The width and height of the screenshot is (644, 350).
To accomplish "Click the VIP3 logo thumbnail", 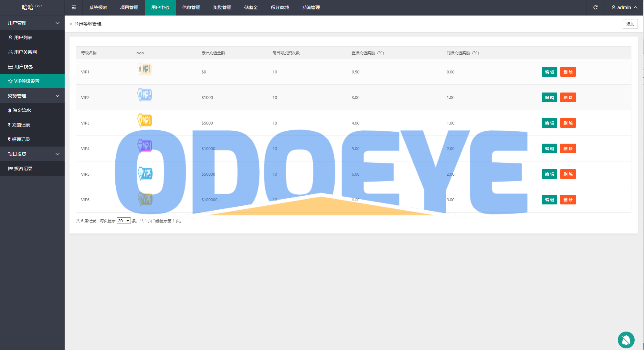I will point(144,120).
